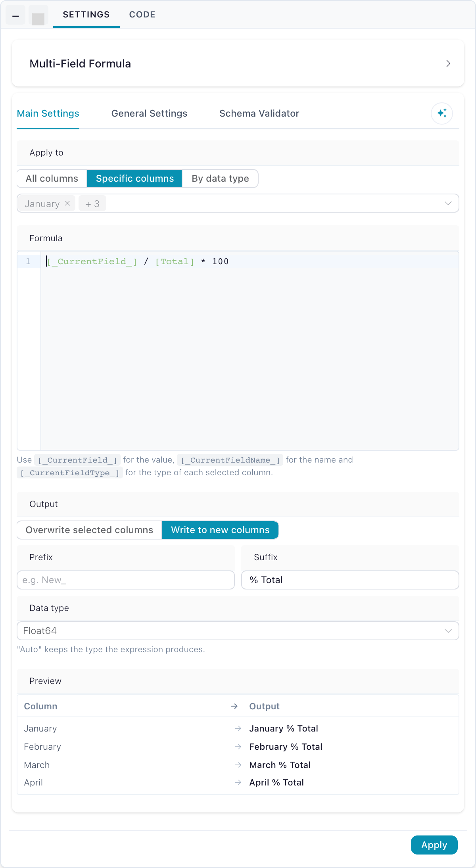Show the +3 additional columns tag
The width and height of the screenshot is (476, 868).
point(92,204)
